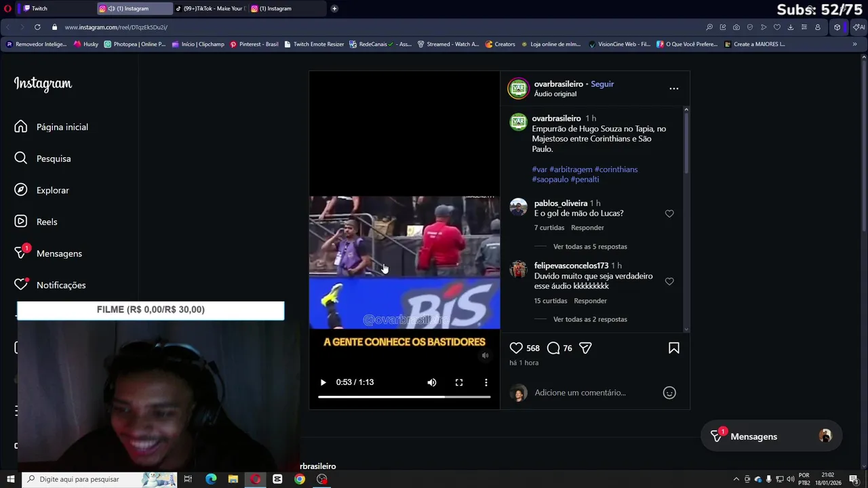This screenshot has width=868, height=488.
Task: Open Microsoft Edge from taskbar
Action: (x=211, y=479)
